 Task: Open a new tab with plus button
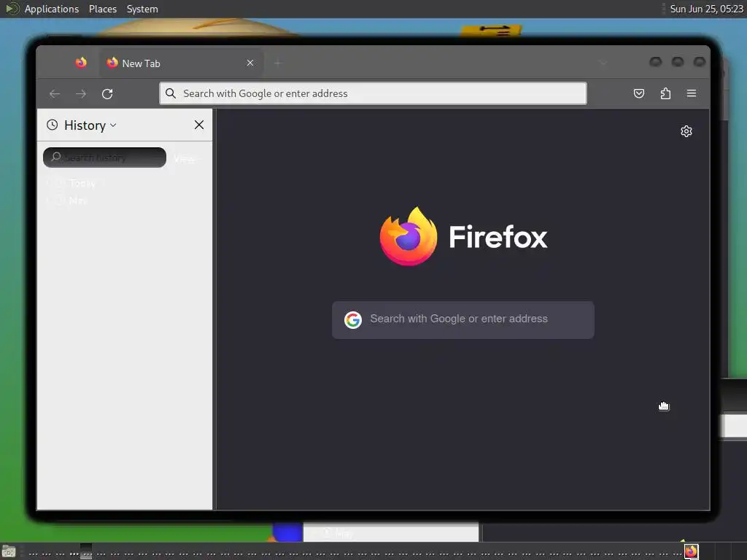click(278, 63)
